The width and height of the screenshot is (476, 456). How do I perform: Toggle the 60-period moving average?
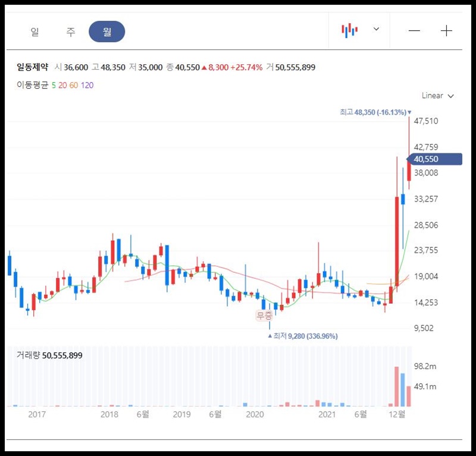click(74, 85)
